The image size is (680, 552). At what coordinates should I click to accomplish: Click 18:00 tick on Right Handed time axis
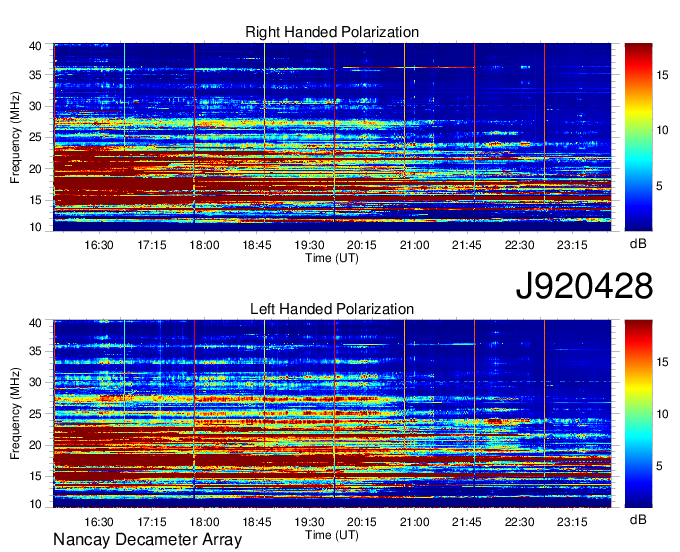[204, 245]
